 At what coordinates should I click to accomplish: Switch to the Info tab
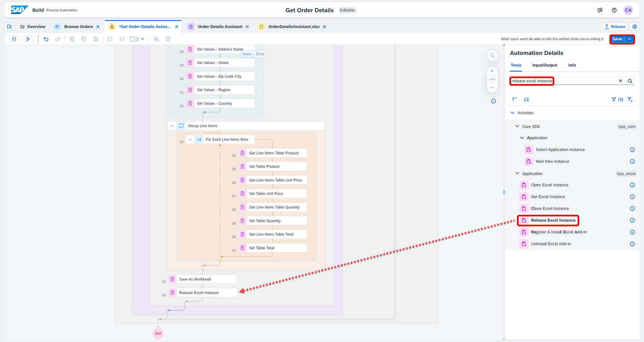coord(572,65)
